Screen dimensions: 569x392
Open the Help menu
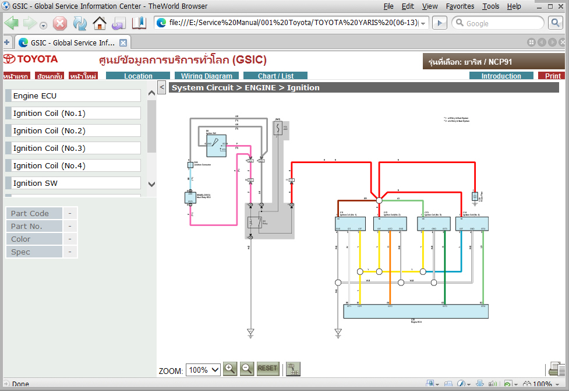click(514, 6)
